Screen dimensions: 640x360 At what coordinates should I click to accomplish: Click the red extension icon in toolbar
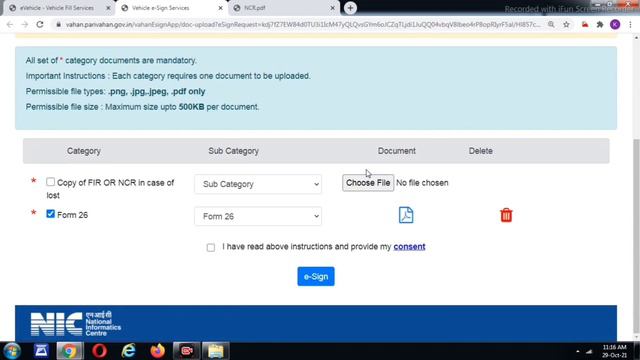click(x=585, y=24)
